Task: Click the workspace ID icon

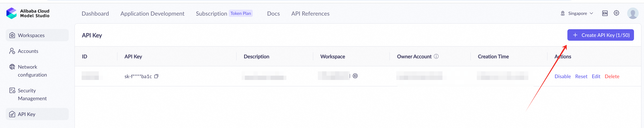Action: point(355,76)
